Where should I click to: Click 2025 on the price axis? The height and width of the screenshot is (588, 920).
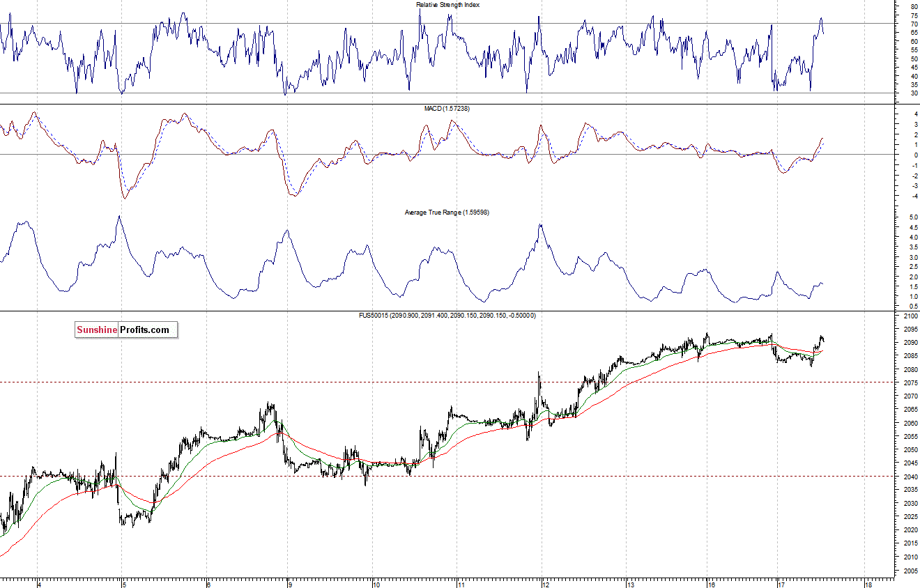click(910, 517)
